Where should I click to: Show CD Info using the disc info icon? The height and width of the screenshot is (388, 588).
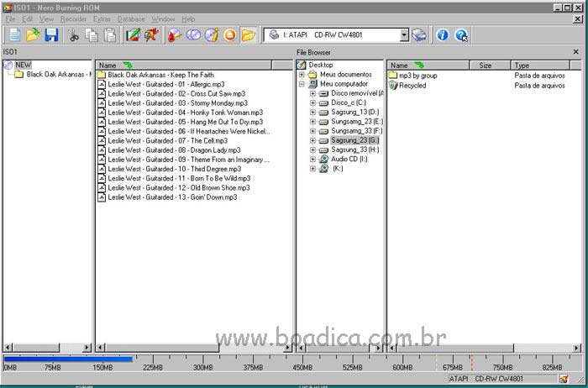[x=212, y=35]
